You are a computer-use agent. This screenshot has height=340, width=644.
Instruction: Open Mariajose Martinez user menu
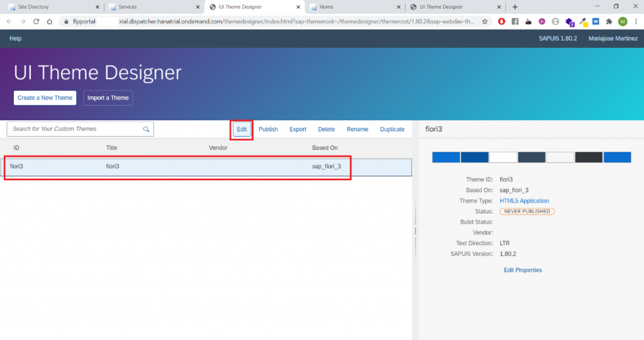point(613,38)
